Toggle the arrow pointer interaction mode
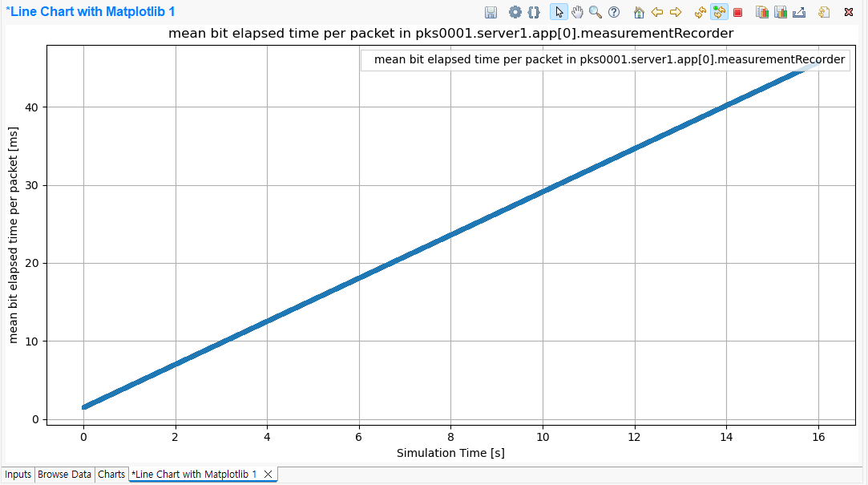 pos(559,12)
